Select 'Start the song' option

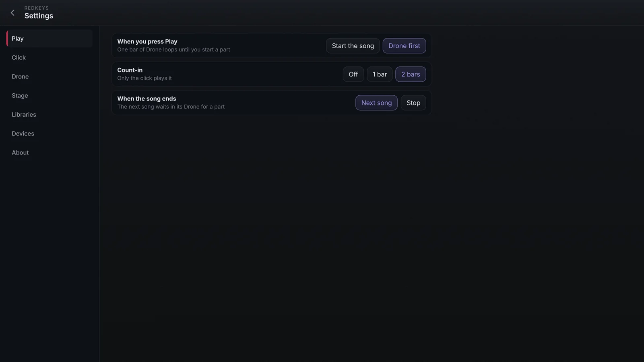point(353,46)
